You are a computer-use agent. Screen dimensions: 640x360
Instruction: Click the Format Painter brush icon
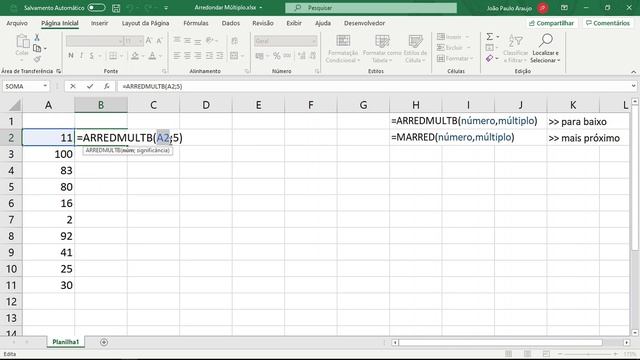(x=37, y=60)
